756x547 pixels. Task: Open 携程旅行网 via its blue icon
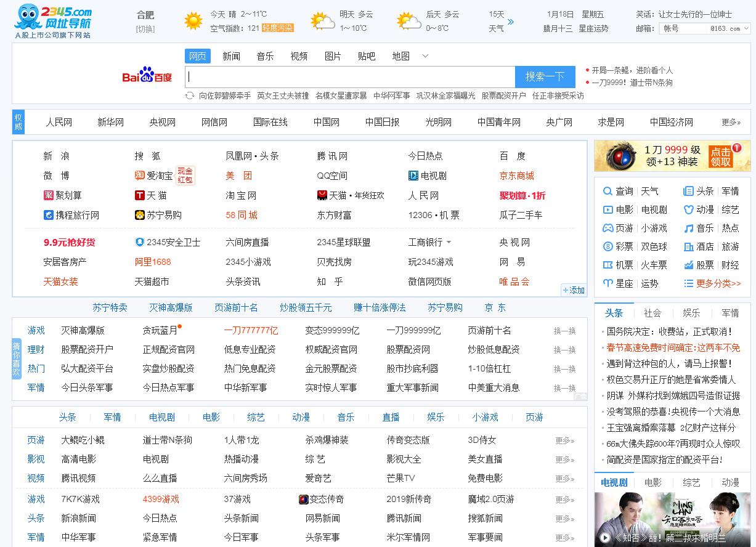(x=49, y=215)
